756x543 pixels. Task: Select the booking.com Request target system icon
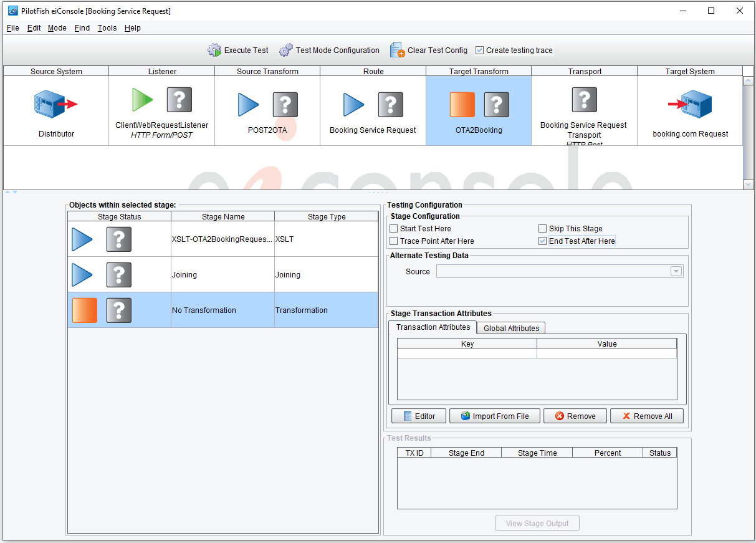(x=690, y=103)
